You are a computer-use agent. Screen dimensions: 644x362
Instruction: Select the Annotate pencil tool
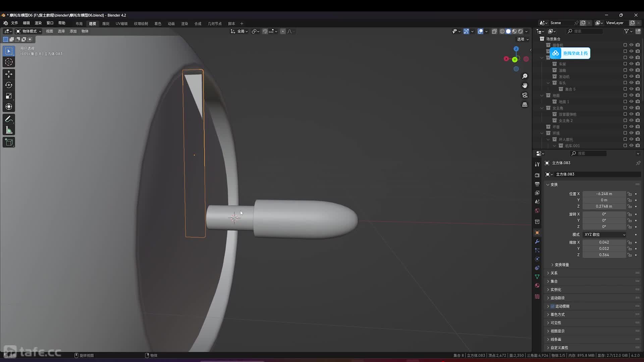click(x=9, y=119)
